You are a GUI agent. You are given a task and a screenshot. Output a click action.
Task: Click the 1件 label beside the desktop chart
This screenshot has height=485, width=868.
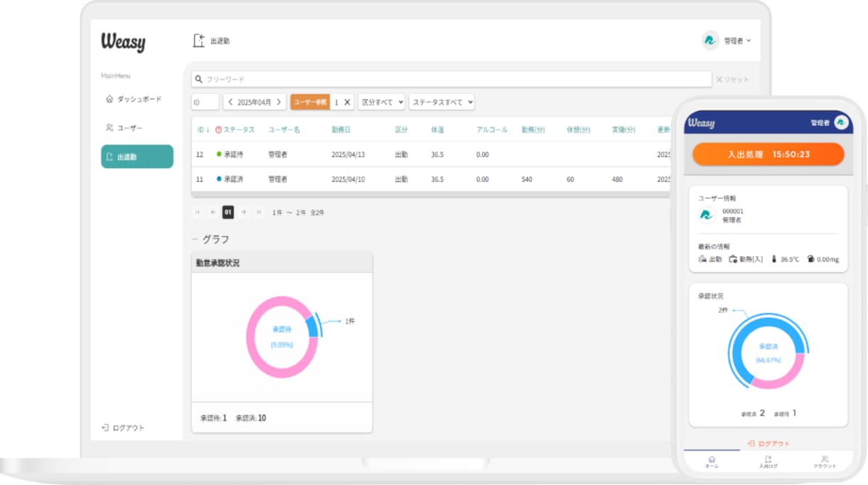[349, 321]
